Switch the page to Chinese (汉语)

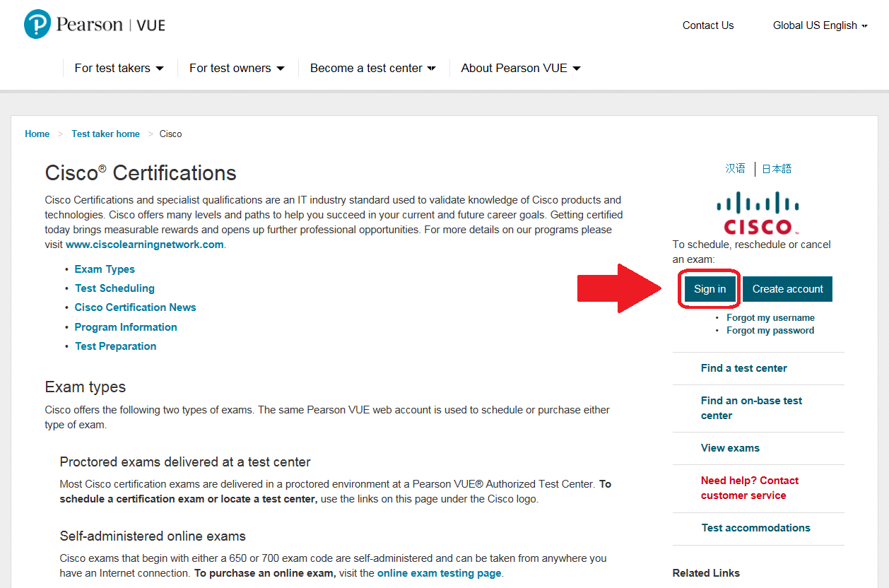point(735,168)
